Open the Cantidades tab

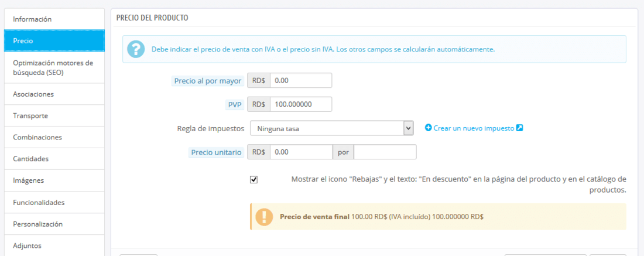54,159
